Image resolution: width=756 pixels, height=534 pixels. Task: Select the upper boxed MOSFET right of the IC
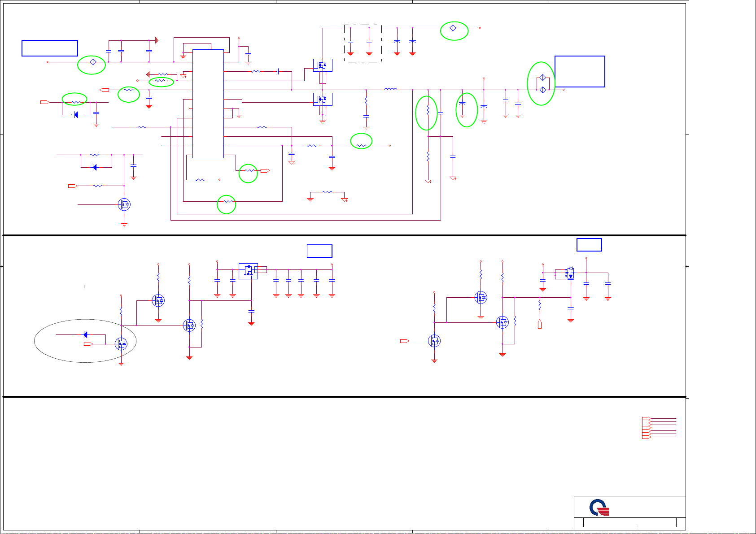[x=323, y=65]
